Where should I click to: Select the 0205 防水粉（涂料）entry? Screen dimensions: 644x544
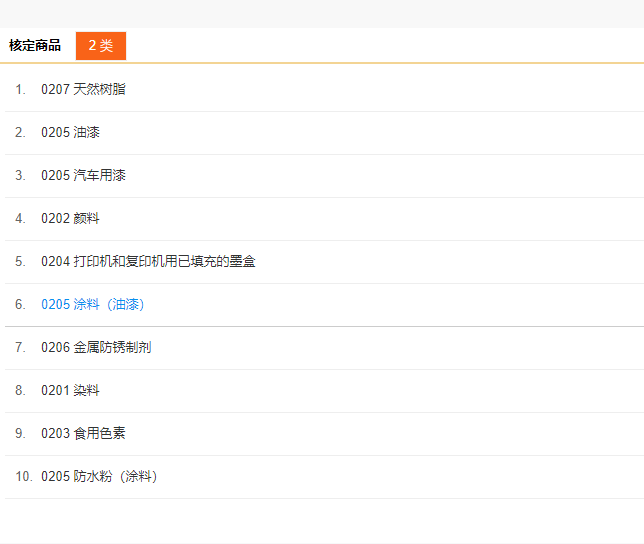pos(99,476)
